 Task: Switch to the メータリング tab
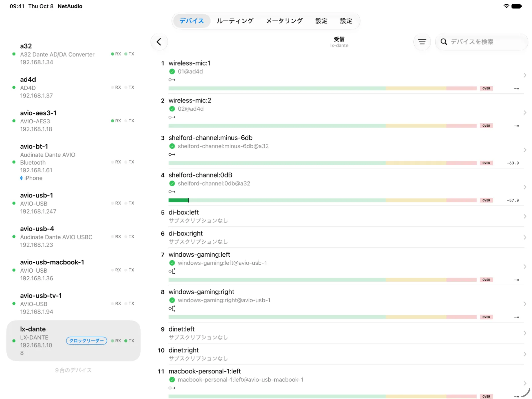(x=284, y=21)
